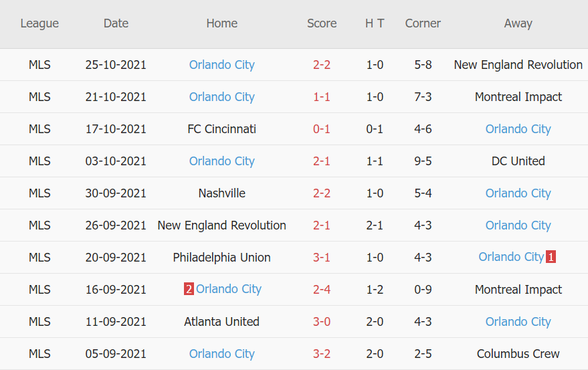The image size is (588, 370).
Task: Click the Corner column header
Action: coord(423,23)
